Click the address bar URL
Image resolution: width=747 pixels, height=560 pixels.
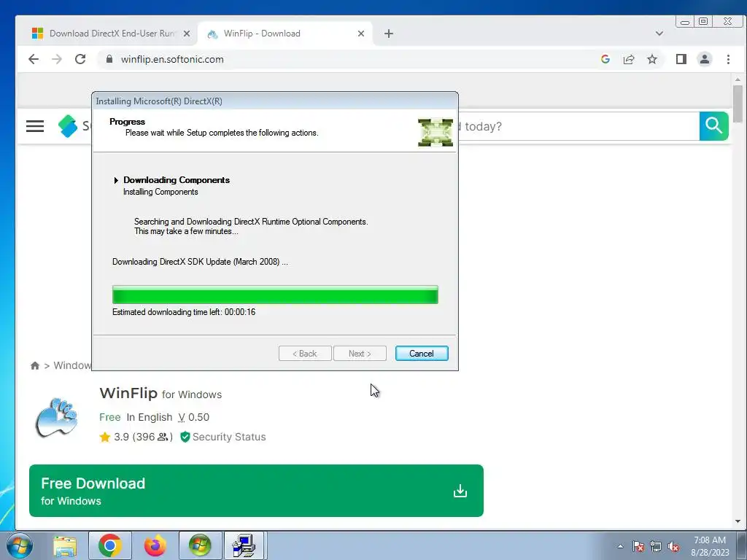(172, 59)
